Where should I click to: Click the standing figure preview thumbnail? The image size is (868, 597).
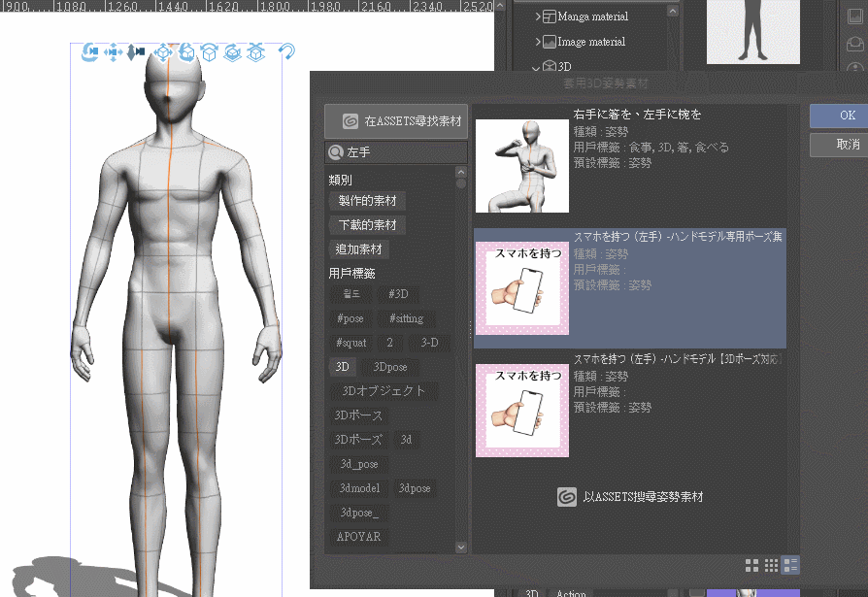(752, 32)
